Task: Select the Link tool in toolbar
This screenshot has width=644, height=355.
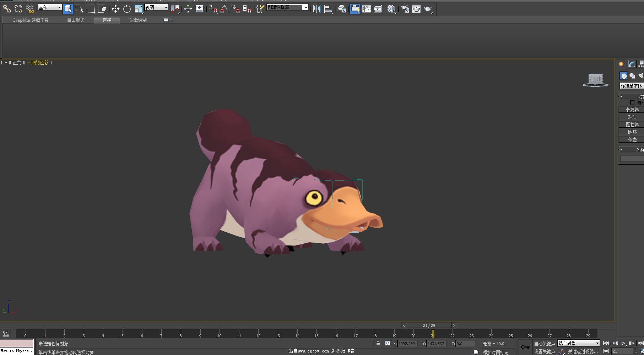Action: tap(7, 9)
